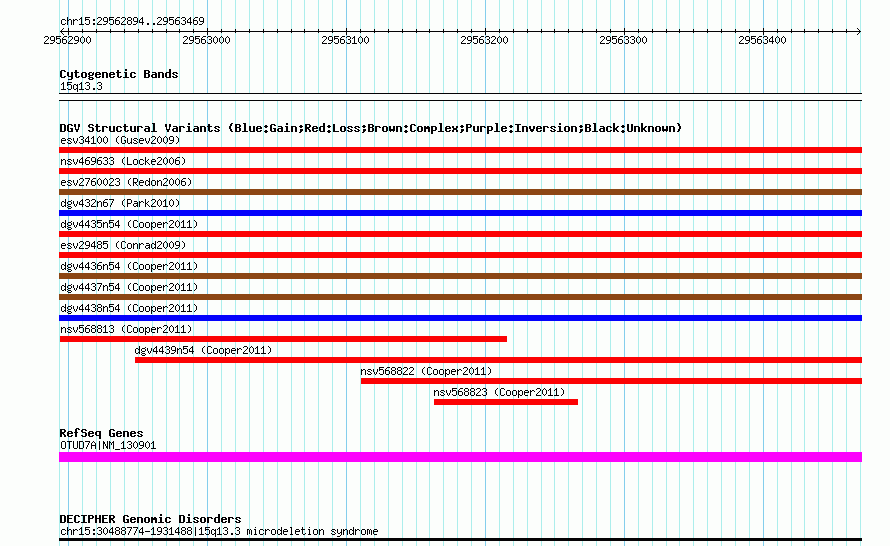Image resolution: width=890 pixels, height=546 pixels.
Task: Click the DGV Structural Variants track title
Action: (x=371, y=128)
